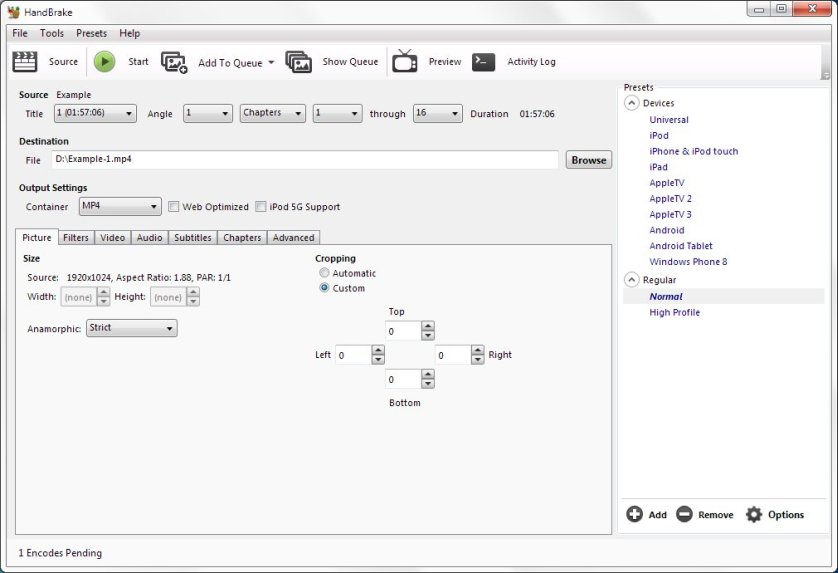The height and width of the screenshot is (573, 838).
Task: Click the HandBrake logo in title bar
Action: pos(13,12)
